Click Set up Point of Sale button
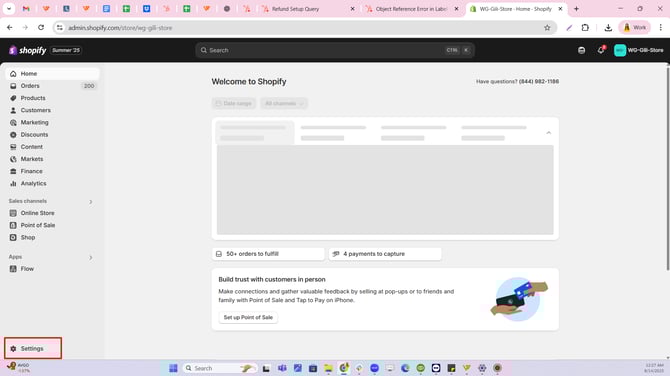The width and height of the screenshot is (670, 376). coord(248,317)
